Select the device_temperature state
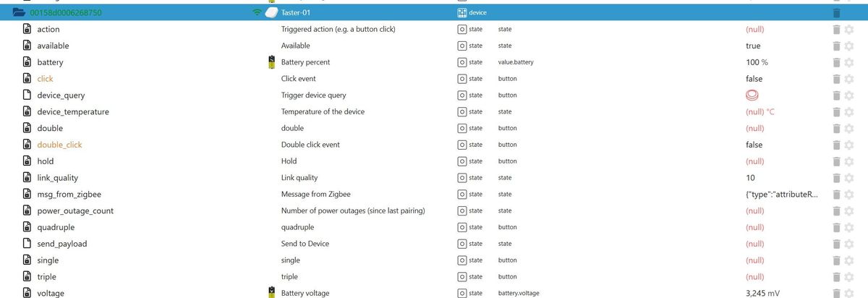The image size is (868, 298). click(x=73, y=112)
